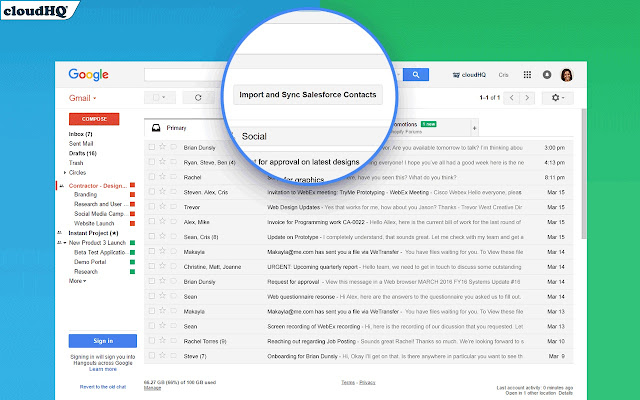Mark importance on Christine, Matt, Joanne email
This screenshot has height=400, width=640.
173,266
